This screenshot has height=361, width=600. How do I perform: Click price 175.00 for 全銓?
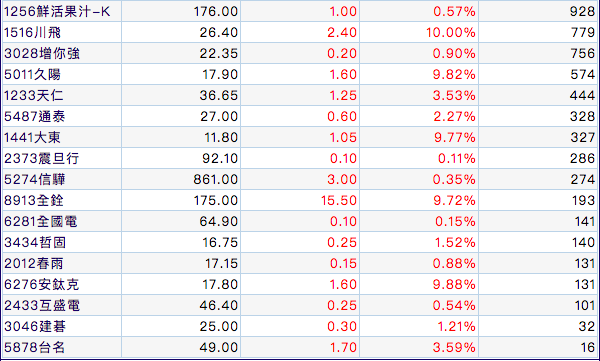(x=216, y=201)
